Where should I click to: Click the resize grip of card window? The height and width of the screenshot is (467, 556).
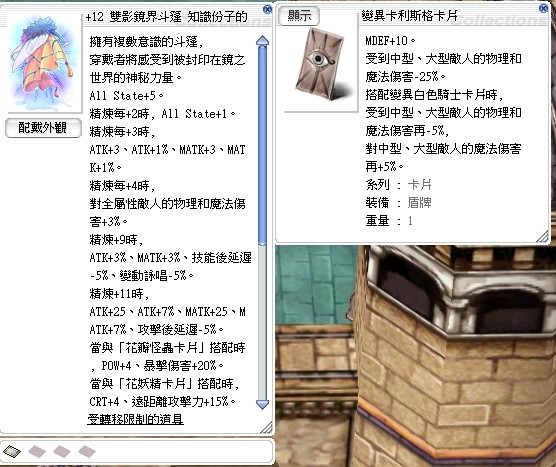click(542, 237)
